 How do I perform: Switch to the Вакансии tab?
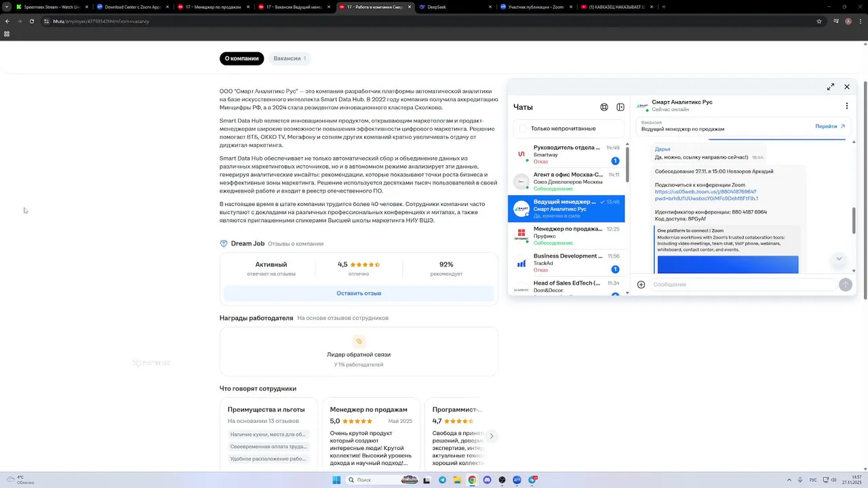[290, 58]
